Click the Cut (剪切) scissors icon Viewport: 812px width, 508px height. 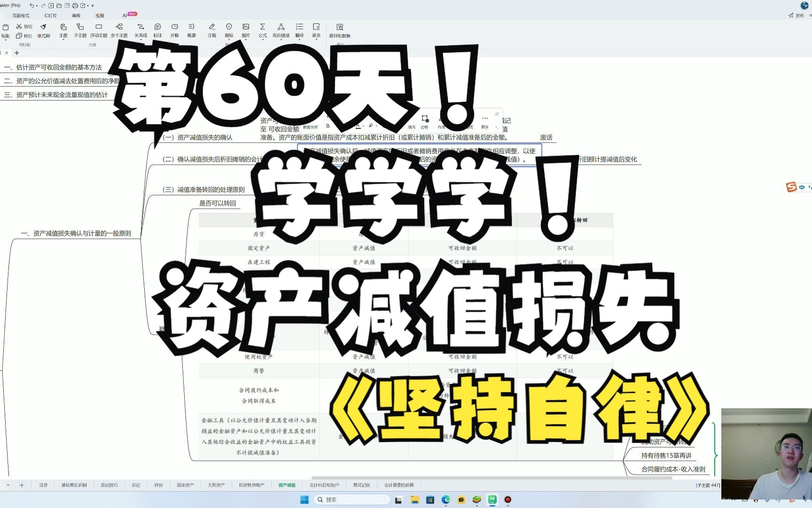click(19, 26)
